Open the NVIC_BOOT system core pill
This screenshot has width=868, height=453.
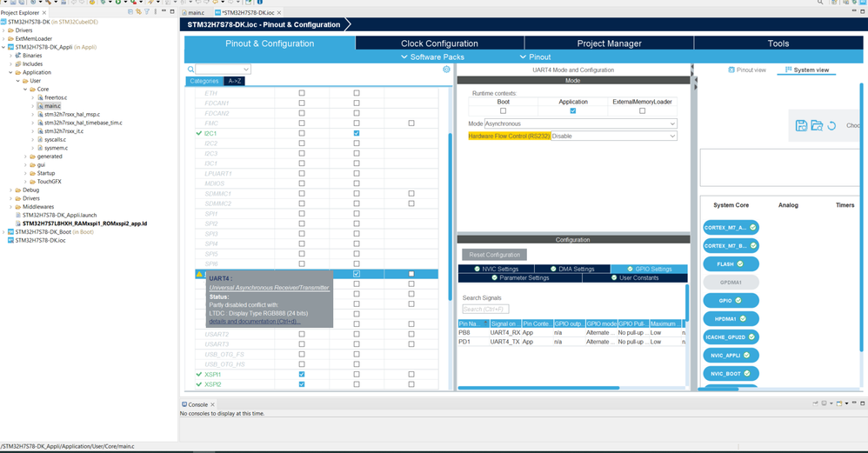(731, 373)
